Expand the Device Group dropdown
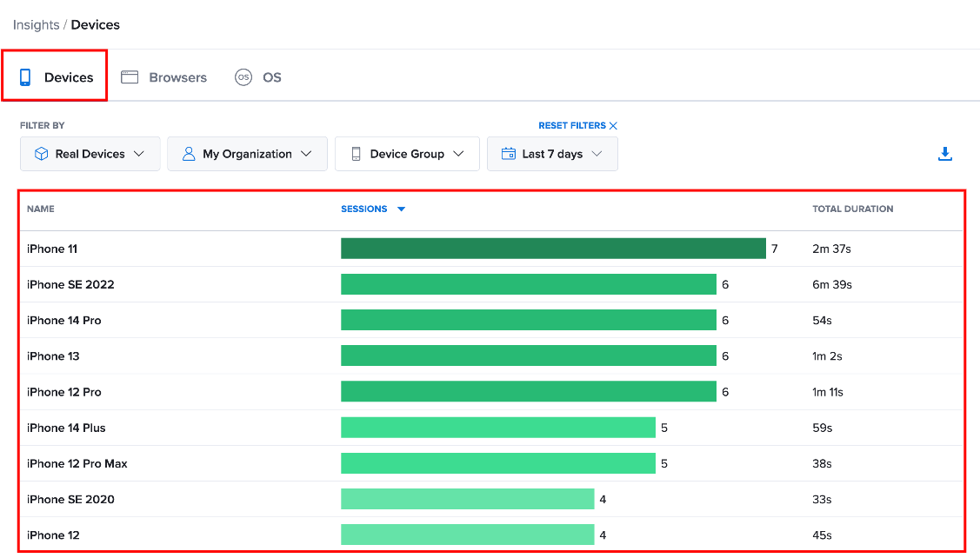This screenshot has height=558, width=980. [407, 154]
